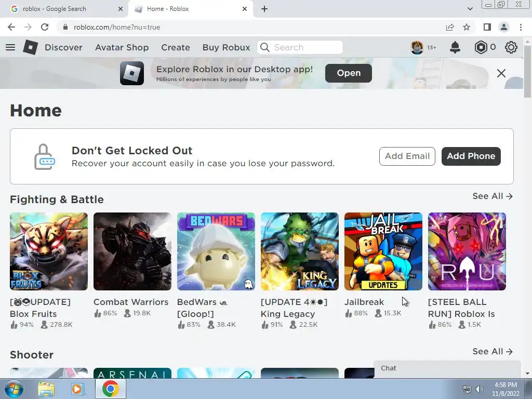Click the Chrome taskbar icon
This screenshot has width=532, height=399.
click(110, 389)
